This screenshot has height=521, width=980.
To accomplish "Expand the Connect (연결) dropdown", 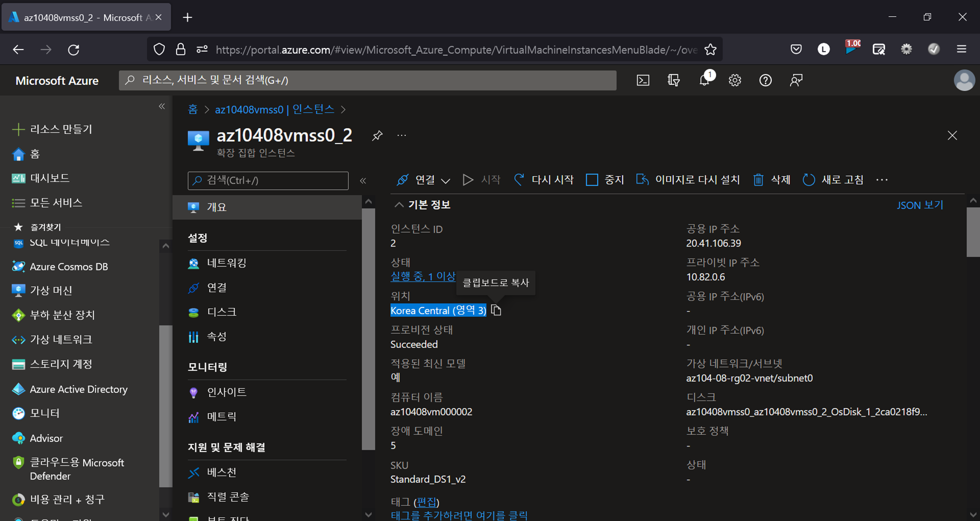I will (423, 180).
